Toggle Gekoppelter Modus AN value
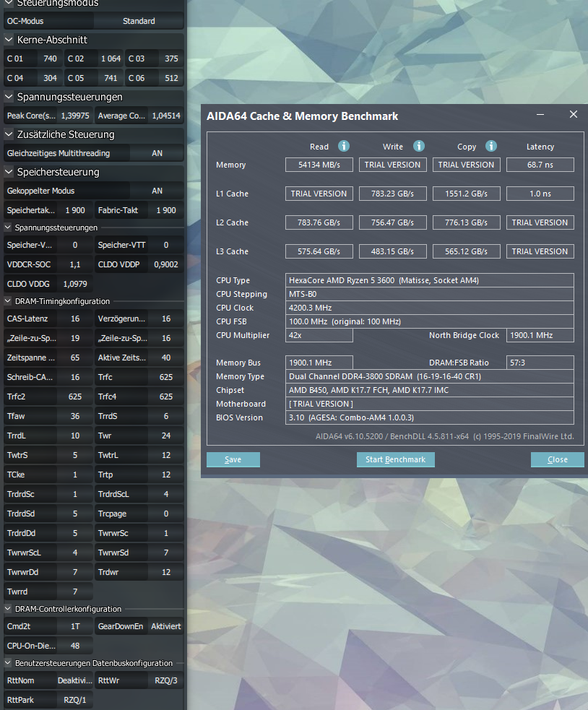The width and height of the screenshot is (588, 710). click(x=157, y=191)
